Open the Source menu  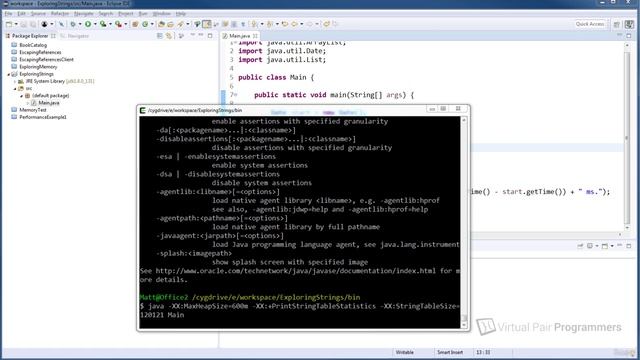click(38, 13)
